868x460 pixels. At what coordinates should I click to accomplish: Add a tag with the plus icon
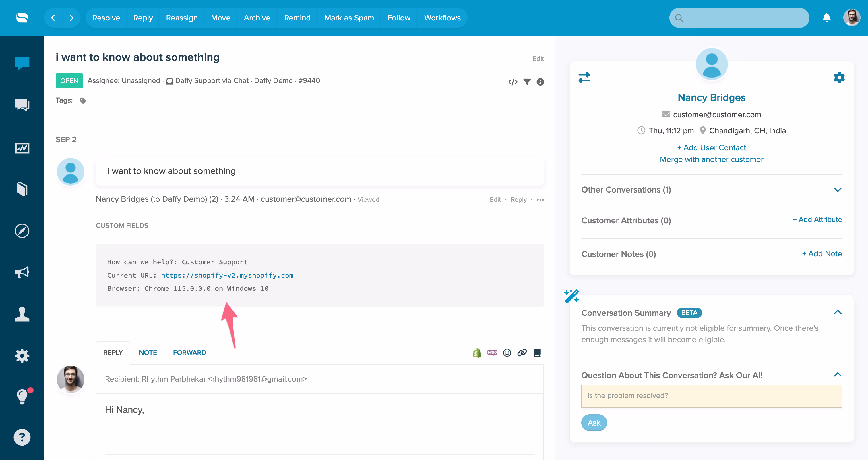90,100
